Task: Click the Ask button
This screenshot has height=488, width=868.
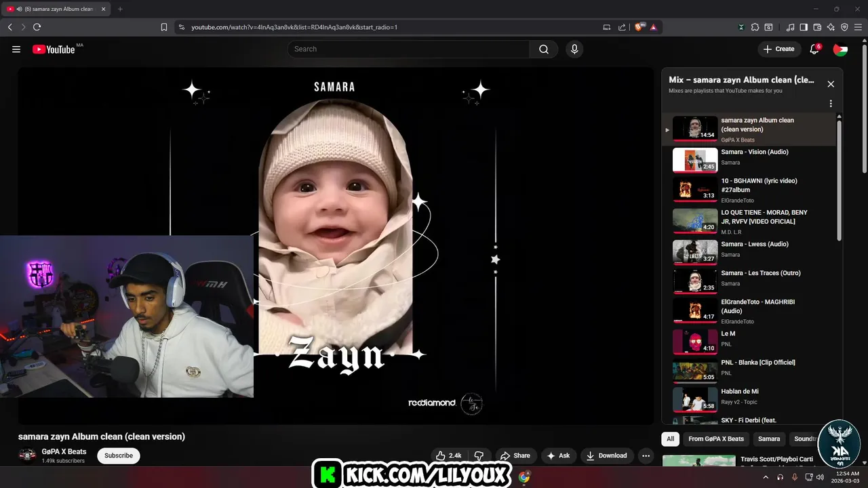Action: 558,455
